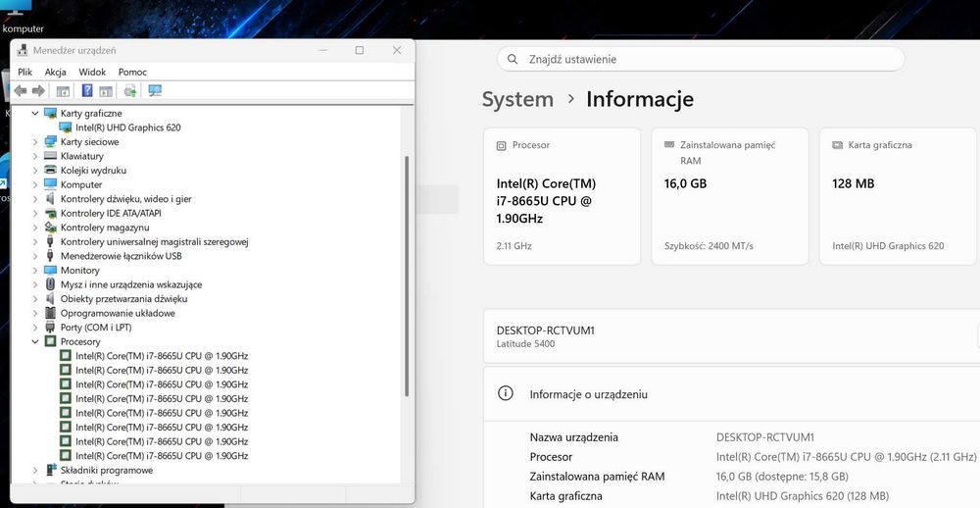Click the Procesor info card
The width and height of the screenshot is (980, 508).
coord(562,196)
